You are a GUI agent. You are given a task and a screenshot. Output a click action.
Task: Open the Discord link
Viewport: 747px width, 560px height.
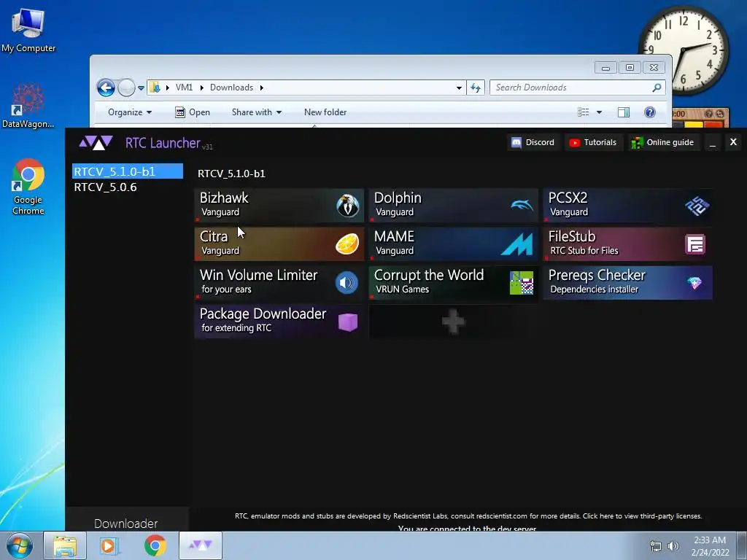click(x=533, y=142)
